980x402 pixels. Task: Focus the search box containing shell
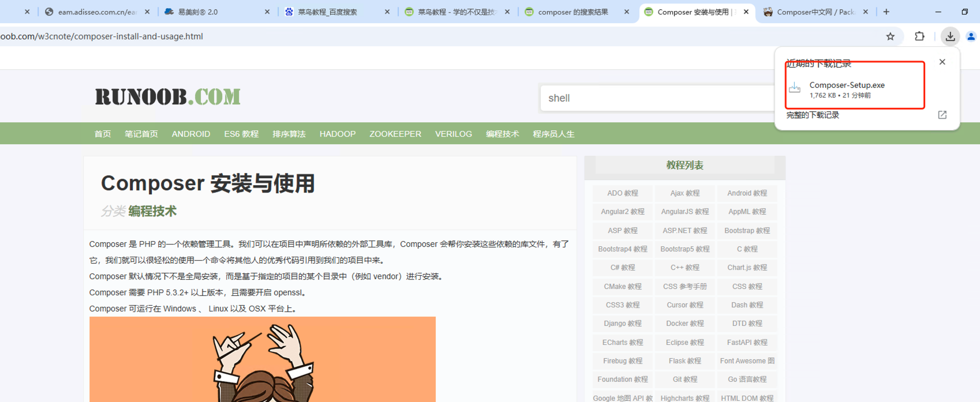pos(658,98)
